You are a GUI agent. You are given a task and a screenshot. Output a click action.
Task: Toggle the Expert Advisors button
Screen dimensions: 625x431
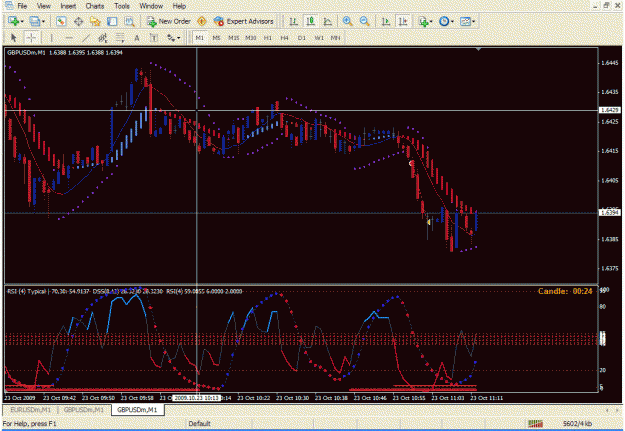[244, 21]
